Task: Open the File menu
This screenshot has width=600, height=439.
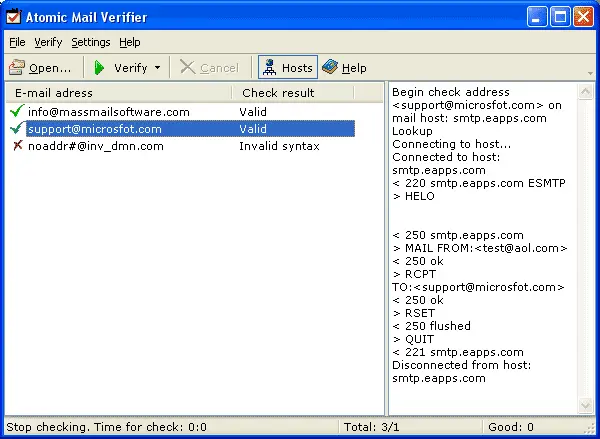Action: tap(17, 42)
